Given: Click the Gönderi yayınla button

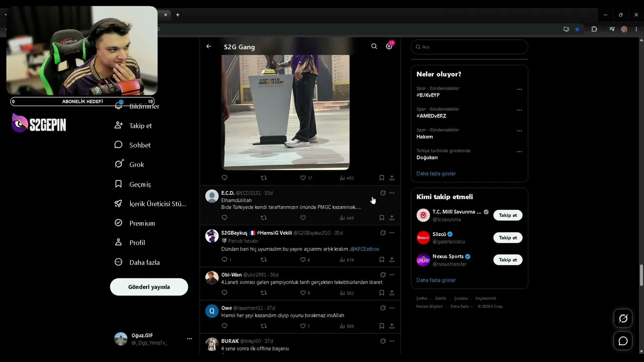Looking at the screenshot, I should pos(149,287).
